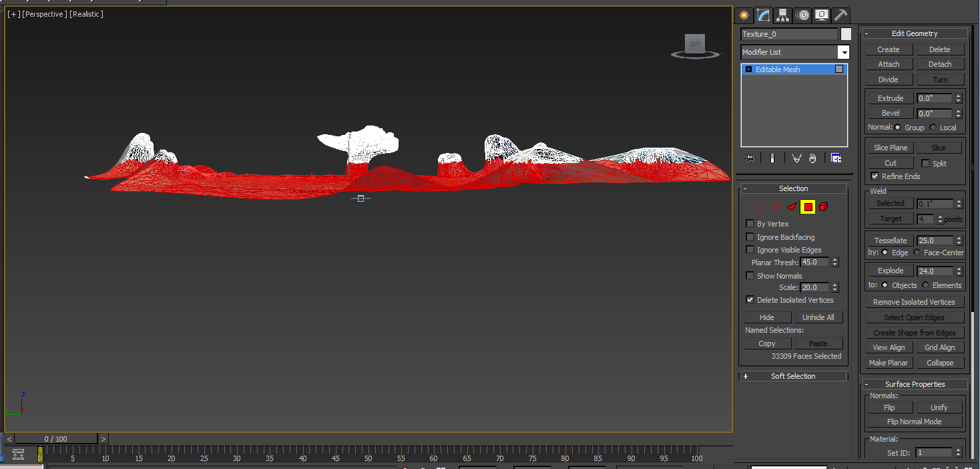This screenshot has height=469, width=980.
Task: Uncheck Delete Isolated Vertices
Action: coord(750,300)
